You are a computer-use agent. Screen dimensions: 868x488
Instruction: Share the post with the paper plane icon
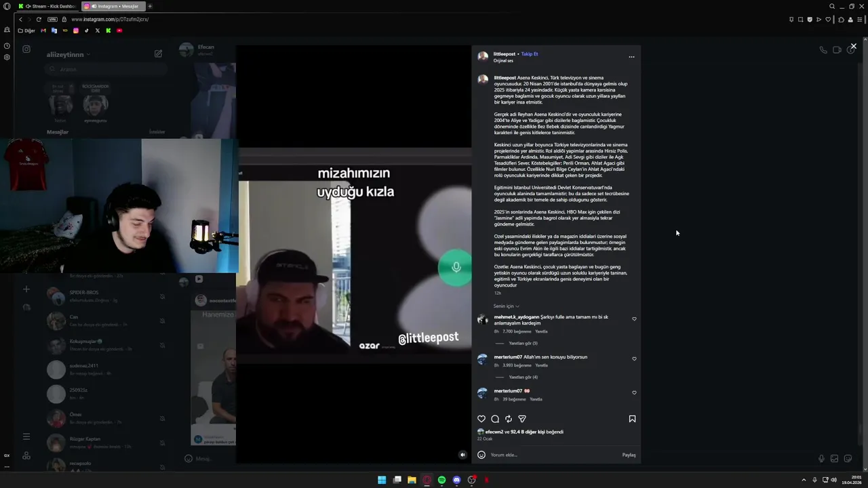[x=522, y=419]
